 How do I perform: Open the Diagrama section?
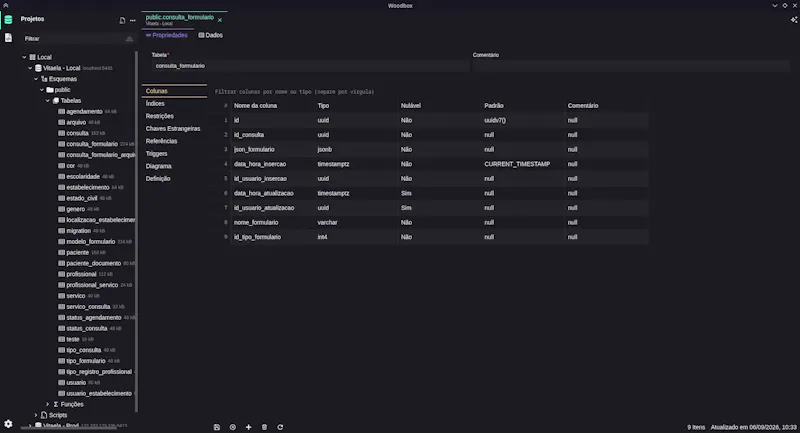[174, 166]
